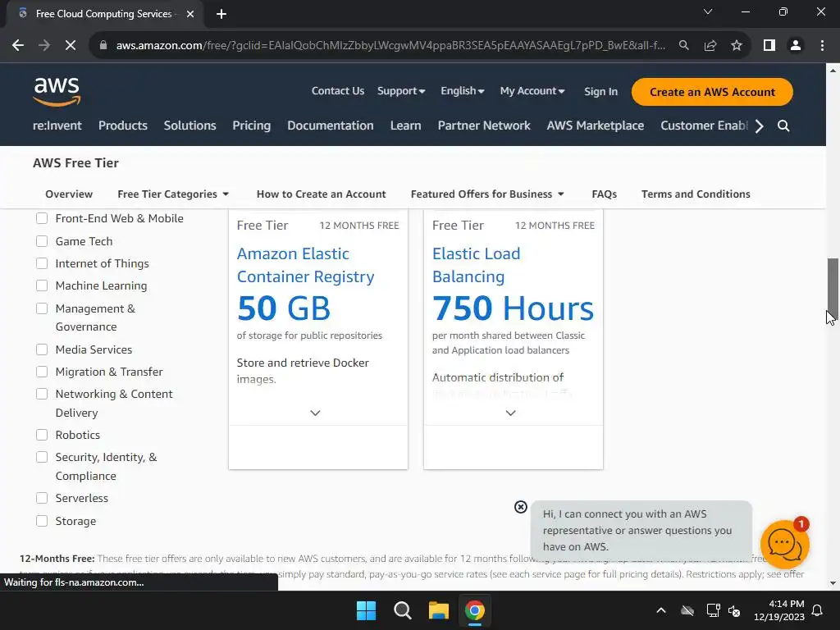Show hidden system tray icons

coord(661,610)
